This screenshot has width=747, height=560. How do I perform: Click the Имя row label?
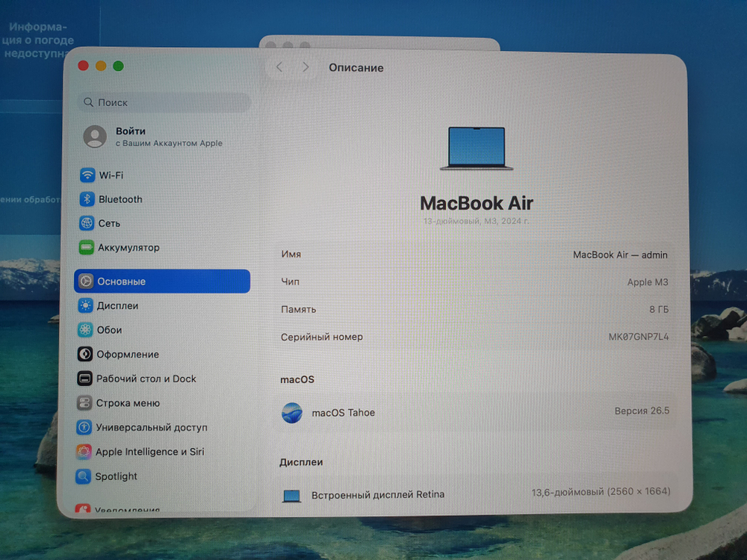coord(291,255)
